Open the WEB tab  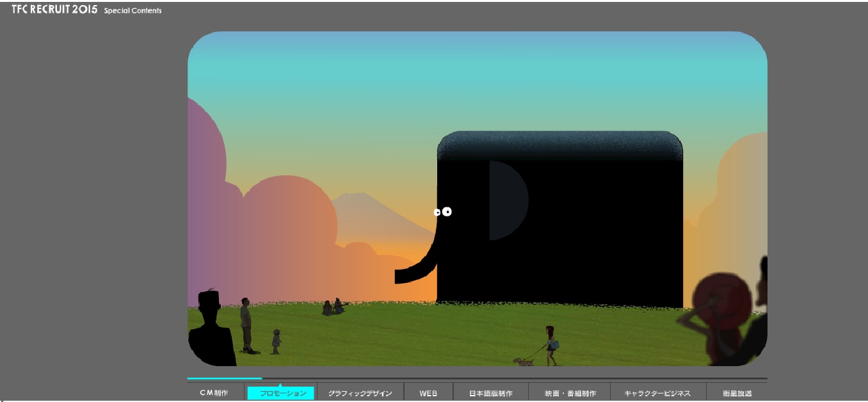click(x=428, y=393)
